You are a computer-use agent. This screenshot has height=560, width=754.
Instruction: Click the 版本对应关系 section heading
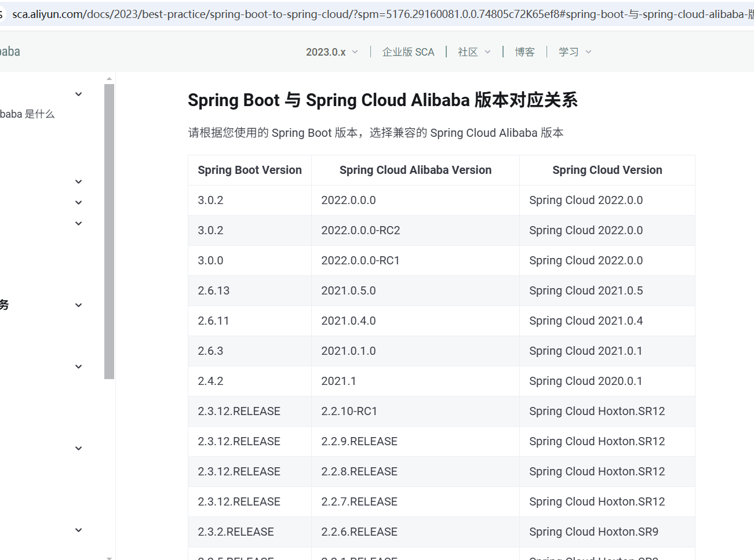point(383,100)
